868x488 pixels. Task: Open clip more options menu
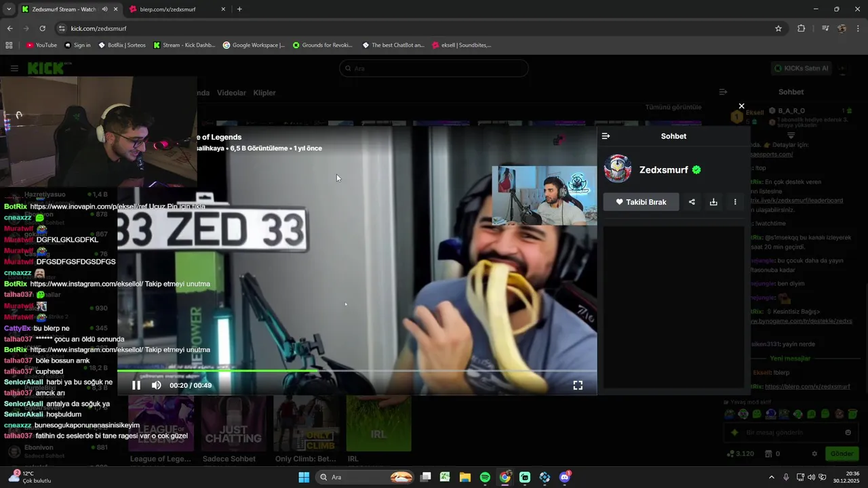tap(735, 202)
